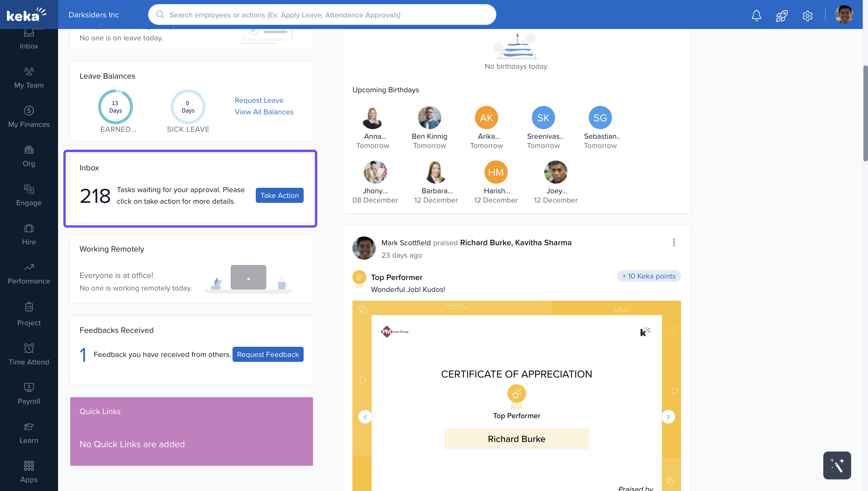Image resolution: width=868 pixels, height=491 pixels.
Task: Click the rocket quick-start icon
Action: click(781, 15)
